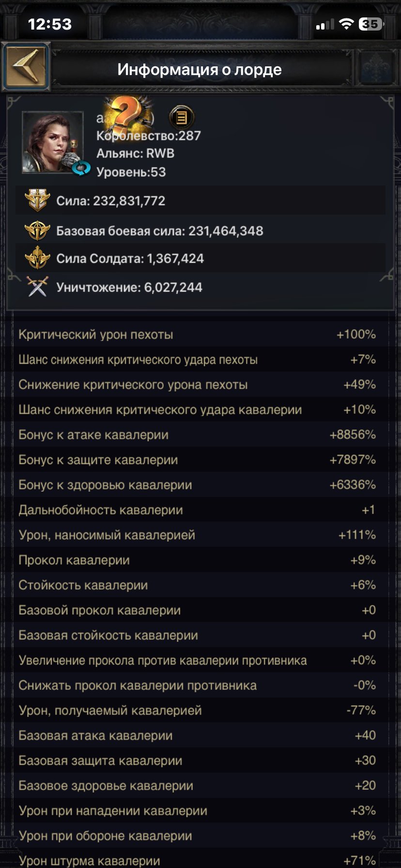Tap the battery indicator in status bar
This screenshot has width=401, height=868.
pos(371,24)
